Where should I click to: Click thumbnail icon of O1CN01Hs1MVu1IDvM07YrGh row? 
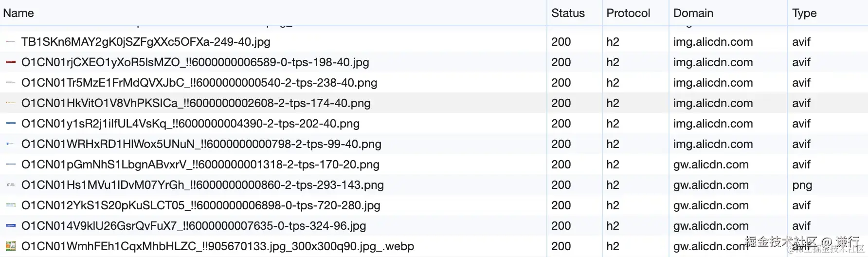10,185
